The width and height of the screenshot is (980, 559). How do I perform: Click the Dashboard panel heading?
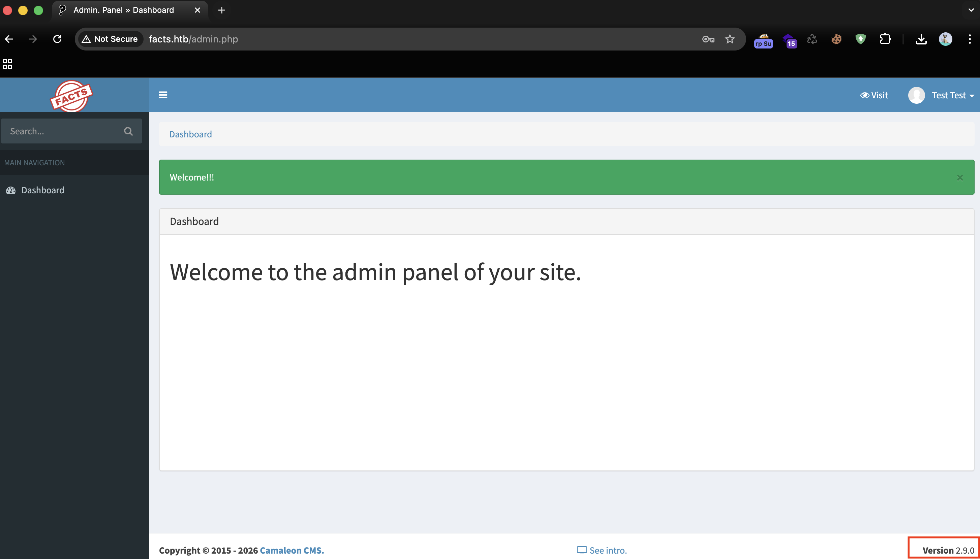[194, 222]
